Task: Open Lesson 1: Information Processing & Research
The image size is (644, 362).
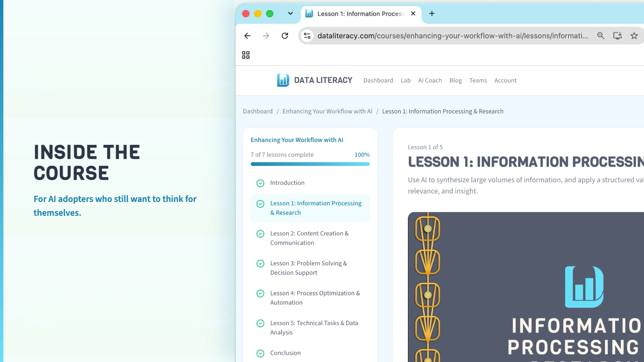Action: (x=310, y=208)
